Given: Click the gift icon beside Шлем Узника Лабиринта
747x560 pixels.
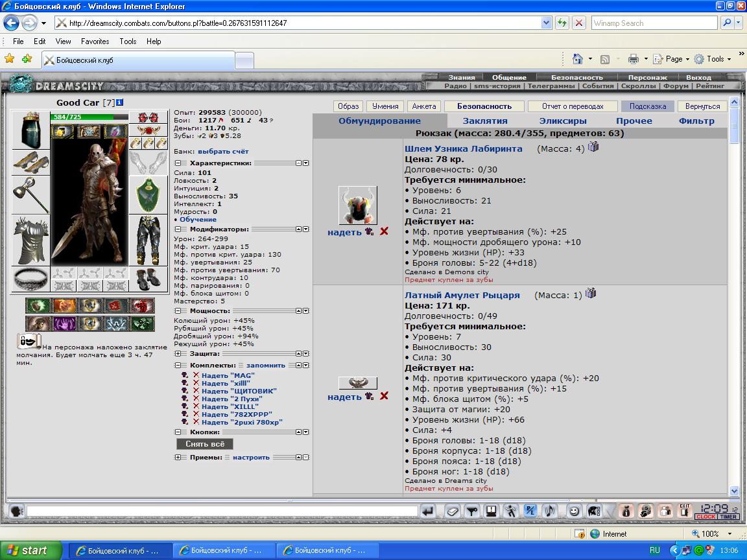Looking at the screenshot, I should (593, 146).
